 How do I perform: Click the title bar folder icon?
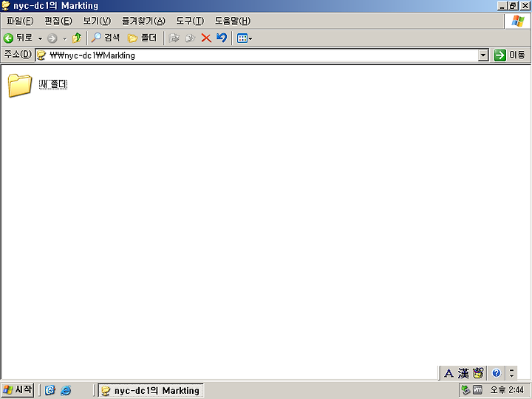click(6, 6)
